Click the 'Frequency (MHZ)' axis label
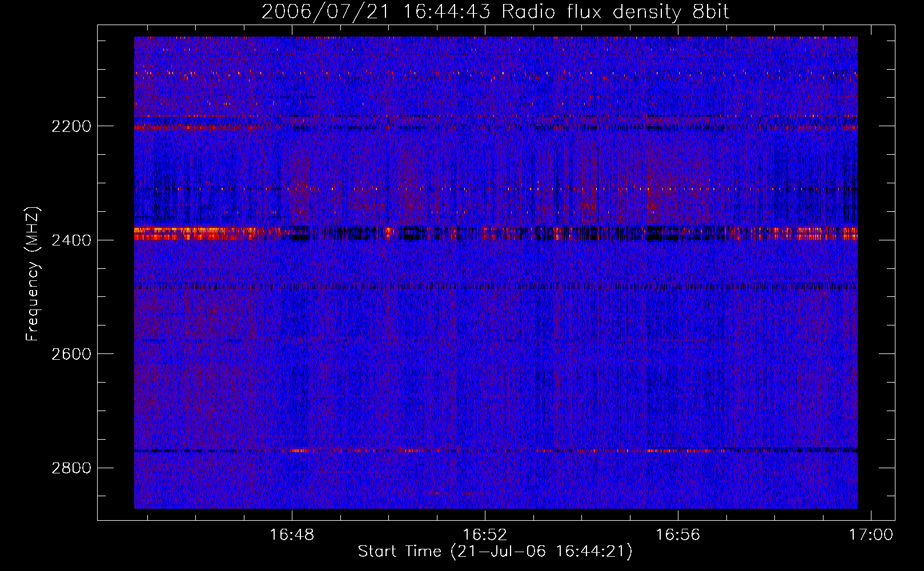 33,274
